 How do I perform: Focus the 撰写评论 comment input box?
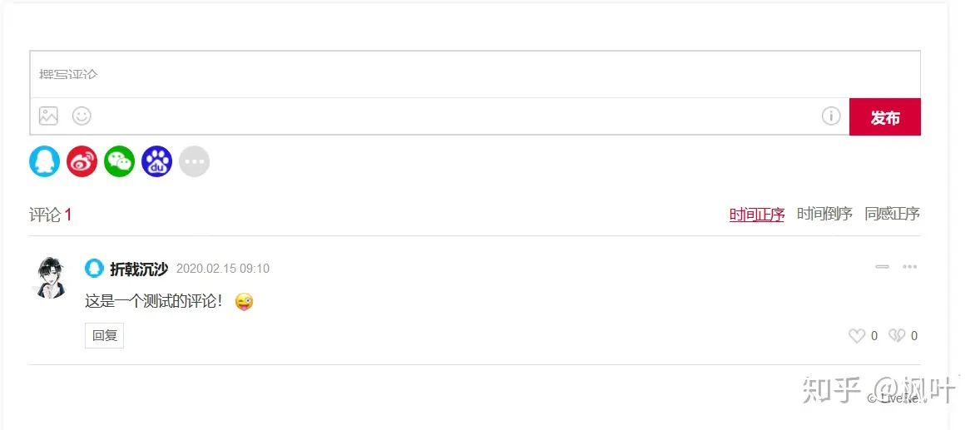[x=475, y=74]
